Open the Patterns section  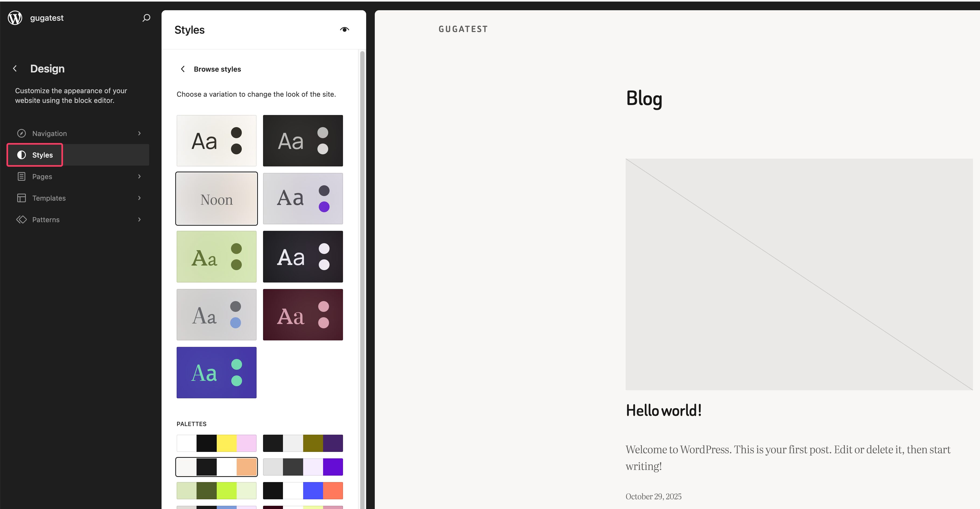46,219
